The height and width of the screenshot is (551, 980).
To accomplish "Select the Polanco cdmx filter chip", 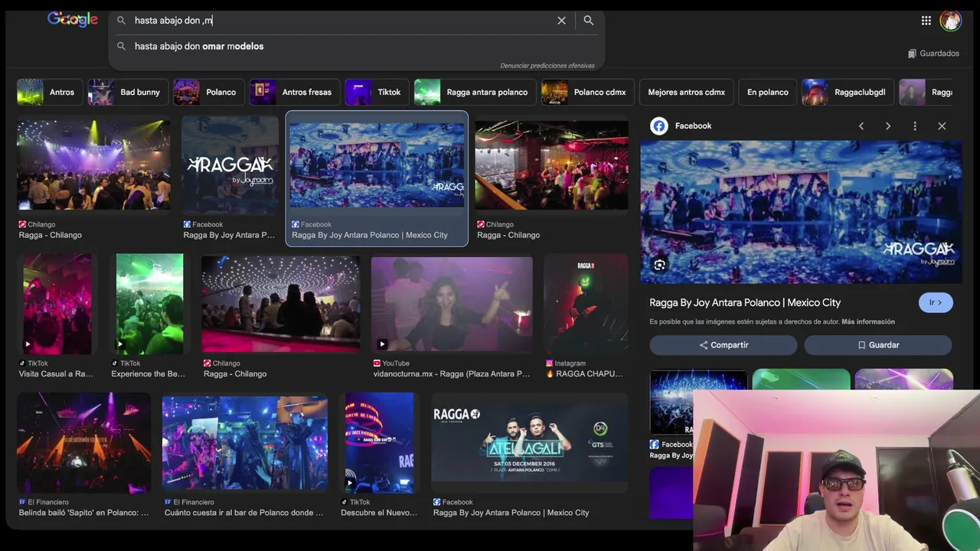I will 586,92.
